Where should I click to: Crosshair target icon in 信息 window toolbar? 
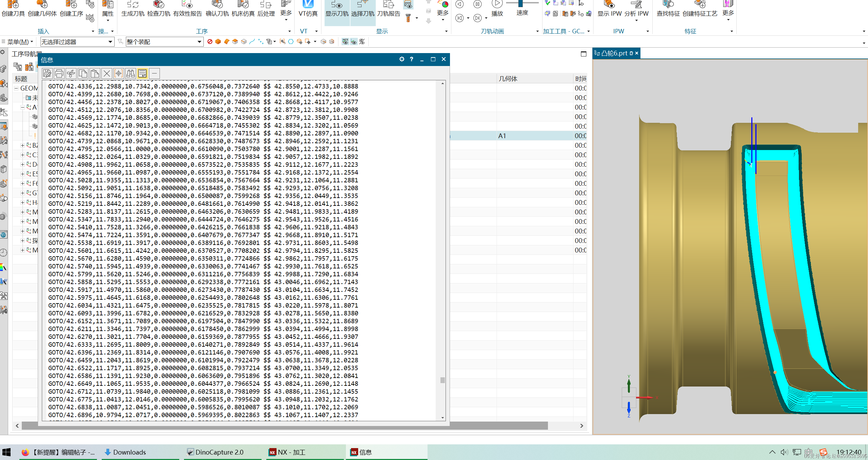(x=119, y=73)
